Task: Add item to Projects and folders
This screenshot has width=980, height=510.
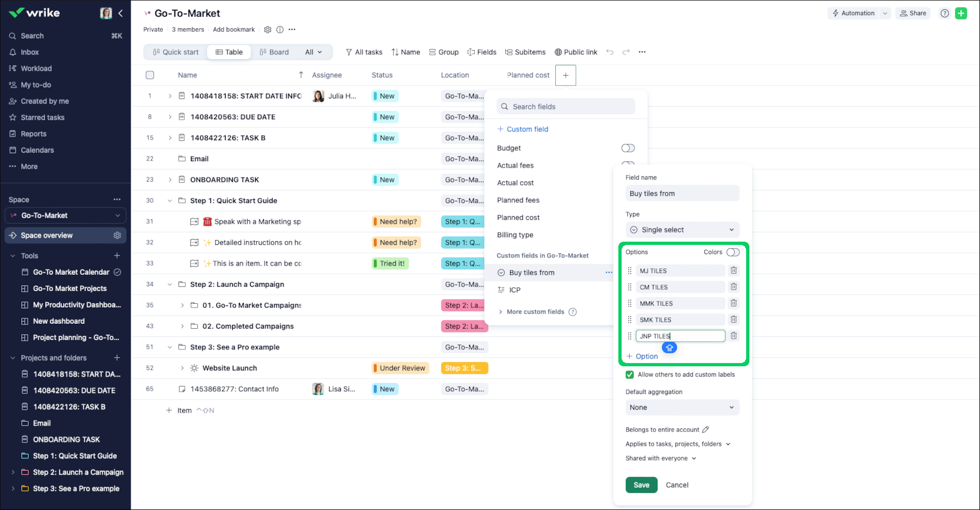Action: (117, 358)
